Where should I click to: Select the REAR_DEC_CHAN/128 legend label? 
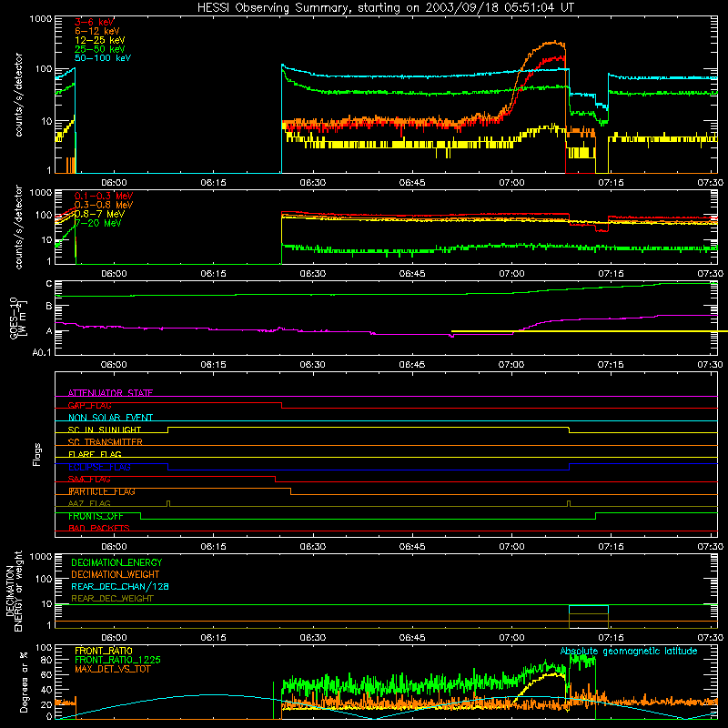tap(120, 586)
